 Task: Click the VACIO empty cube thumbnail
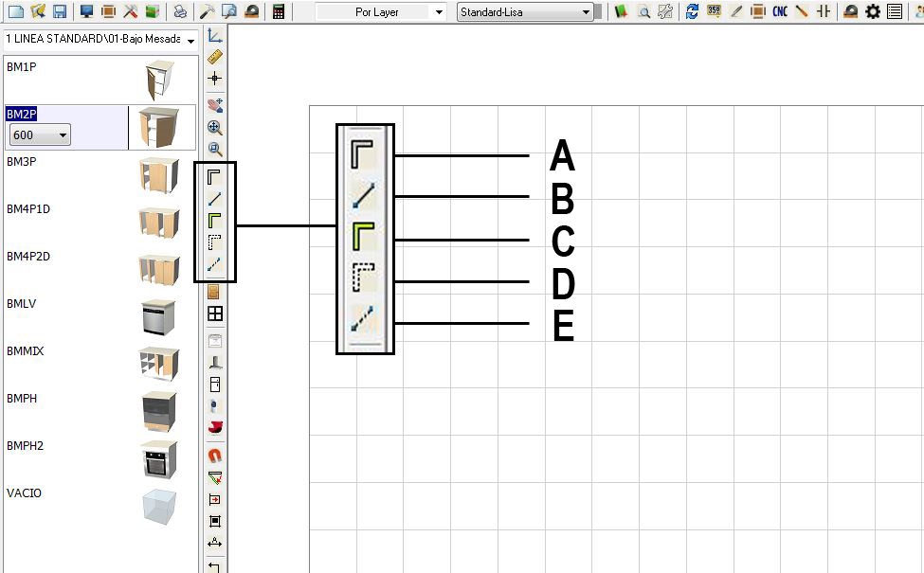pyautogui.click(x=159, y=507)
